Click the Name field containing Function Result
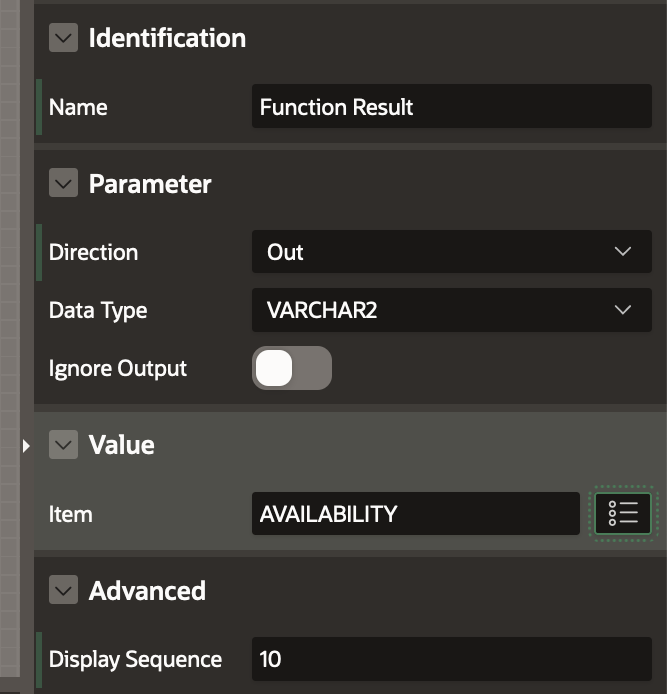The image size is (667, 694). coord(451,107)
